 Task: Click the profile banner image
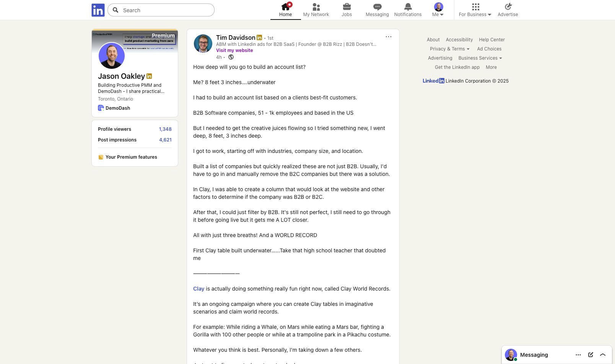pos(135,41)
